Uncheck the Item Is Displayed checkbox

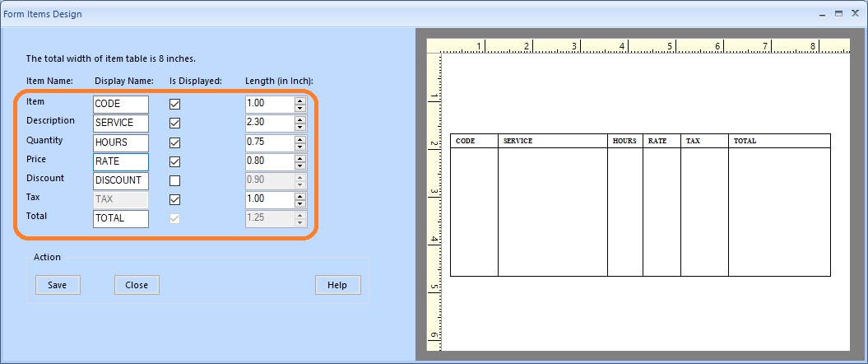pos(174,105)
